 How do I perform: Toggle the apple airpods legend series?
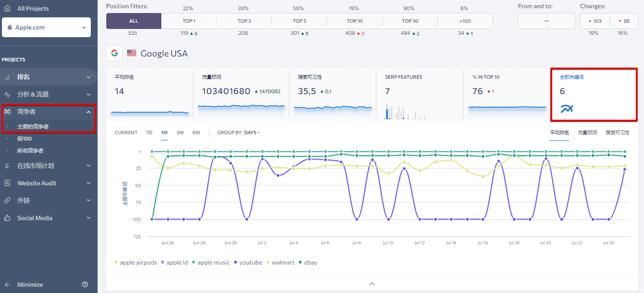[136, 263]
